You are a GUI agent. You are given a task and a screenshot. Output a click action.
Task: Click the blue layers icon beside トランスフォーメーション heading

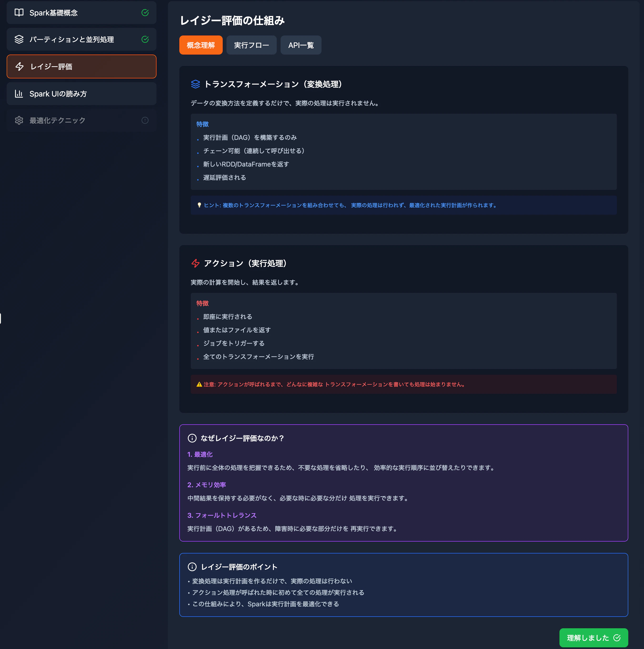coord(196,84)
